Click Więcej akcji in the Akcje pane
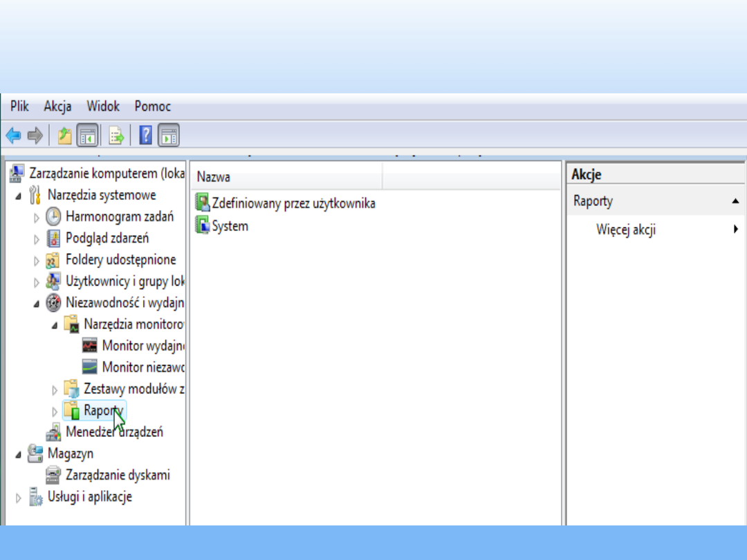The width and height of the screenshot is (747, 560). pyautogui.click(x=626, y=230)
